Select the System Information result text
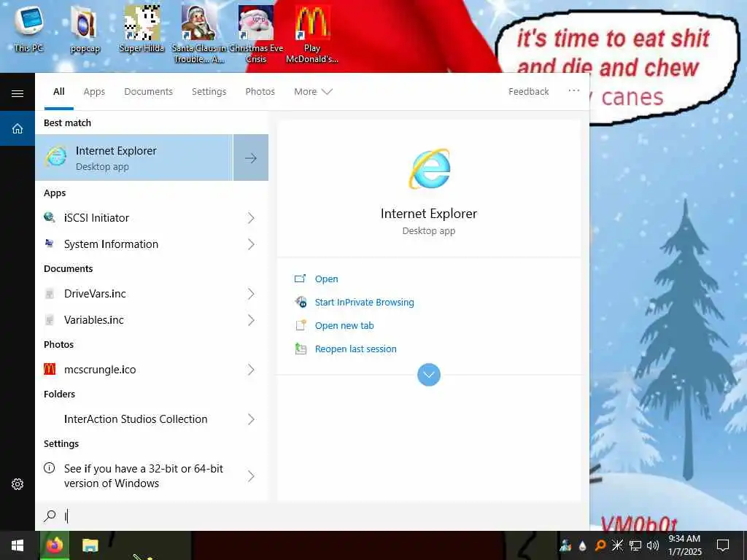Image resolution: width=747 pixels, height=560 pixels. pos(111,244)
